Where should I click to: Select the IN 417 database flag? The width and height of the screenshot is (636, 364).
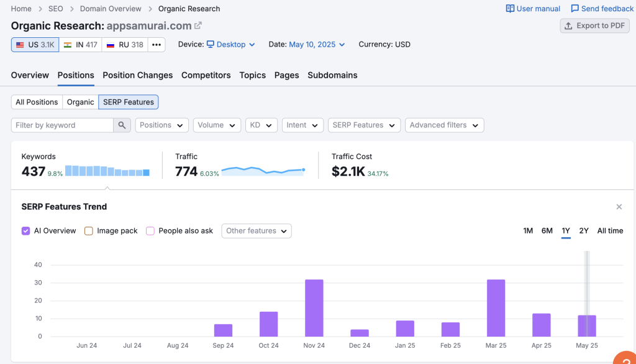(81, 45)
